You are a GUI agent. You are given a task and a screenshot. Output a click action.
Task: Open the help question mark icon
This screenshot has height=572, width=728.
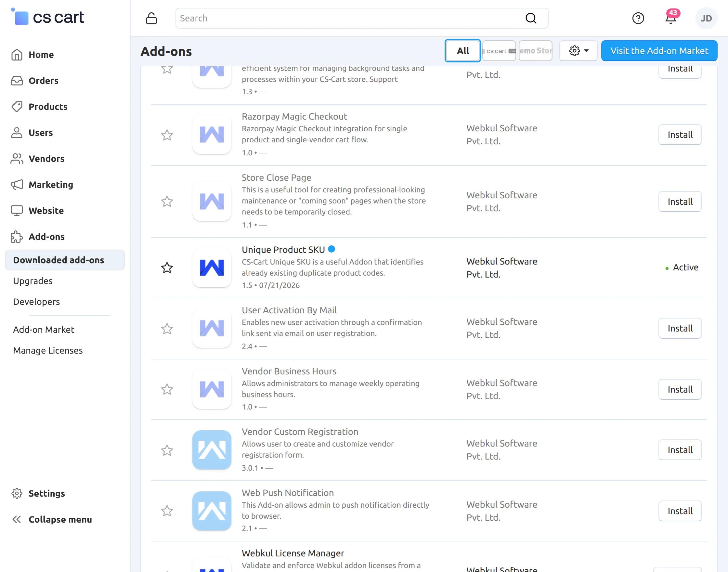pos(638,18)
